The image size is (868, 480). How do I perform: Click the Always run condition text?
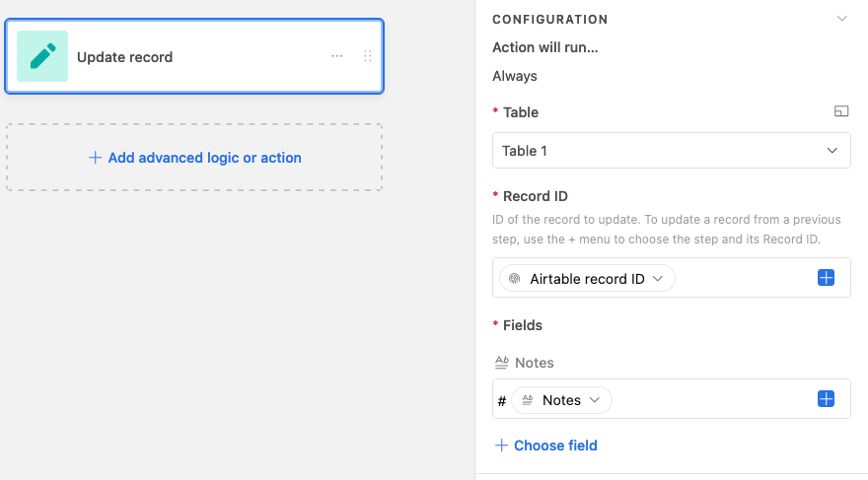pyautogui.click(x=515, y=76)
